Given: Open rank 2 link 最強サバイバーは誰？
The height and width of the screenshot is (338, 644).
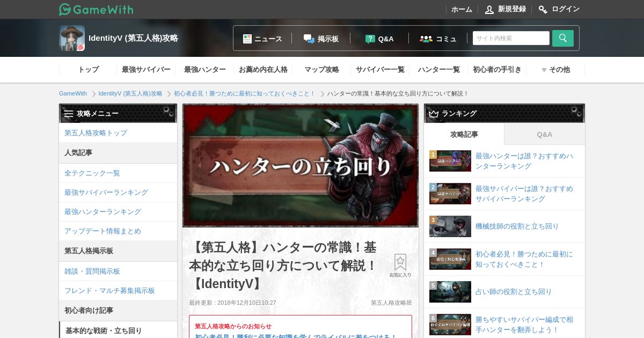Looking at the screenshot, I should [524, 194].
